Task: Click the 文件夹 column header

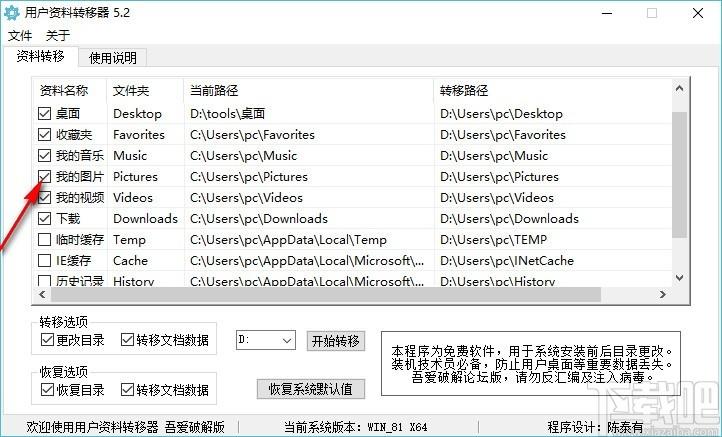Action: click(145, 90)
